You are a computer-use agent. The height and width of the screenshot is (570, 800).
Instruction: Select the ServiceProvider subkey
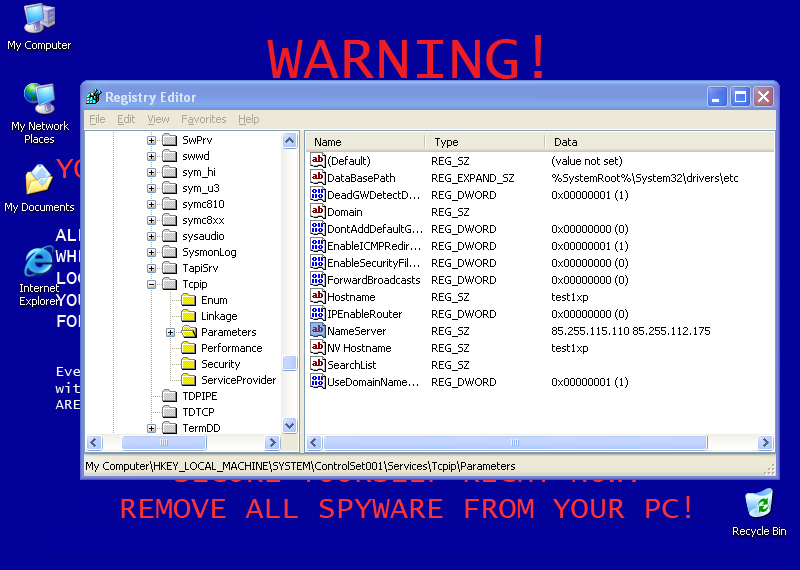pos(238,380)
